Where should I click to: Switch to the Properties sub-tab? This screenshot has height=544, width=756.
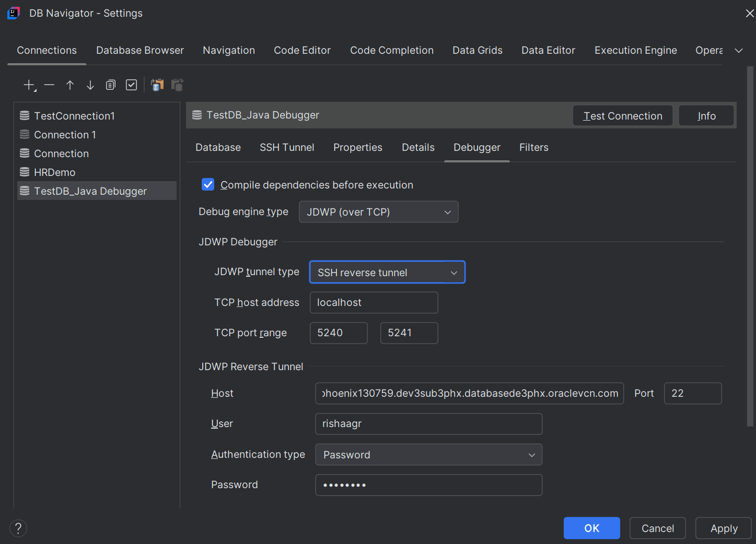pyautogui.click(x=358, y=148)
